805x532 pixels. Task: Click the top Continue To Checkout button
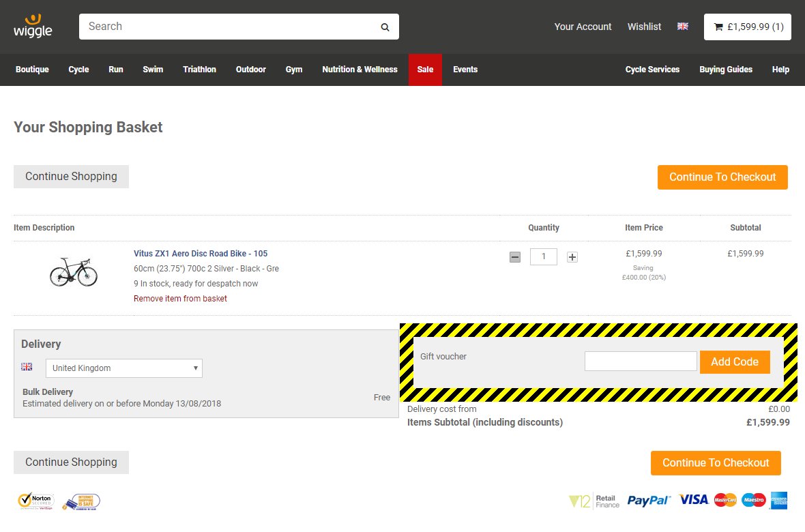[x=722, y=177]
